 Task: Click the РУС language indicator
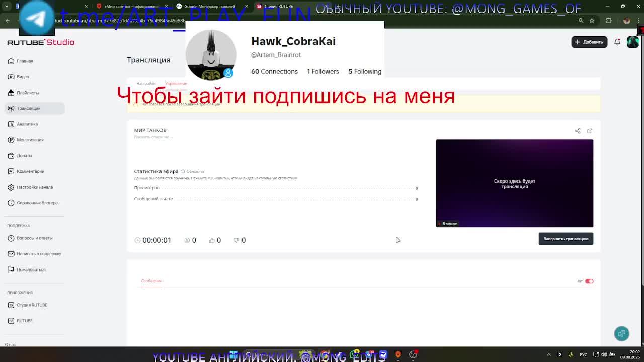(583, 354)
